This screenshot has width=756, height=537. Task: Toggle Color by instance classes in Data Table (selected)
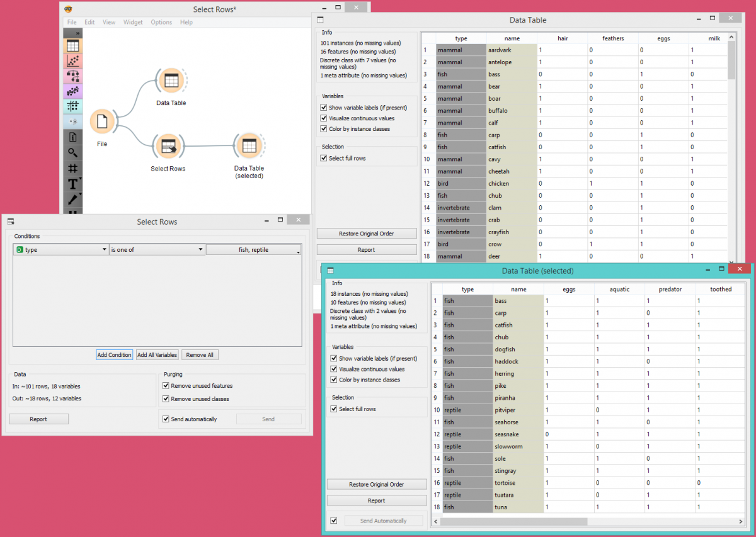[x=334, y=380]
